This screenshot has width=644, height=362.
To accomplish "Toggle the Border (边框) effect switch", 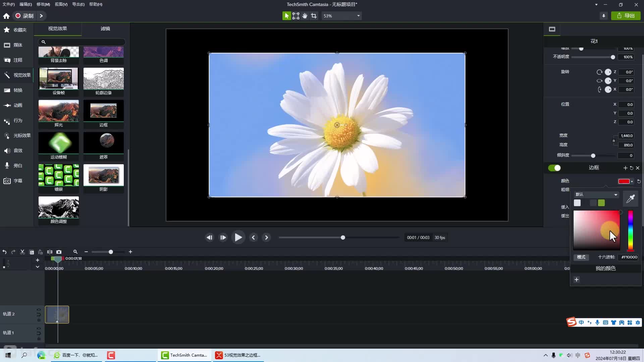I will pyautogui.click(x=554, y=168).
